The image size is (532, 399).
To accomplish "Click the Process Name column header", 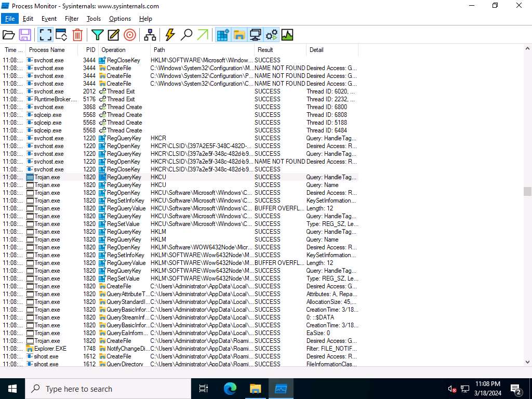I will click(x=47, y=50).
